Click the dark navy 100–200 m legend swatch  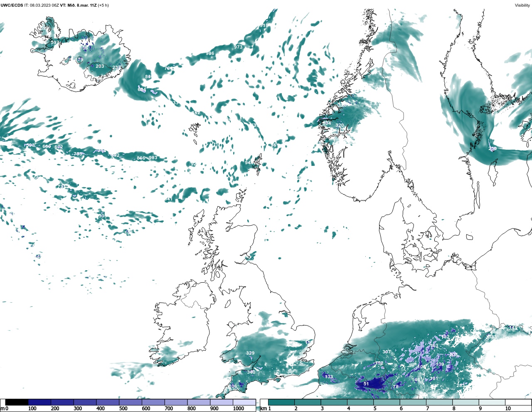[39, 402]
